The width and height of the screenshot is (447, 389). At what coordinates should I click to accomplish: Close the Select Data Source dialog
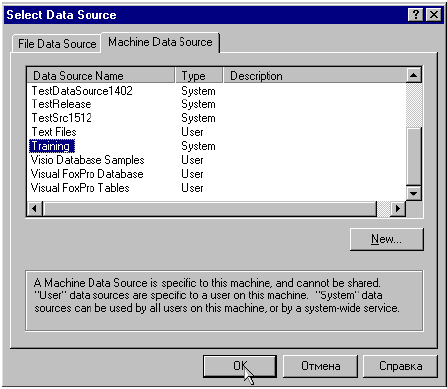point(434,15)
